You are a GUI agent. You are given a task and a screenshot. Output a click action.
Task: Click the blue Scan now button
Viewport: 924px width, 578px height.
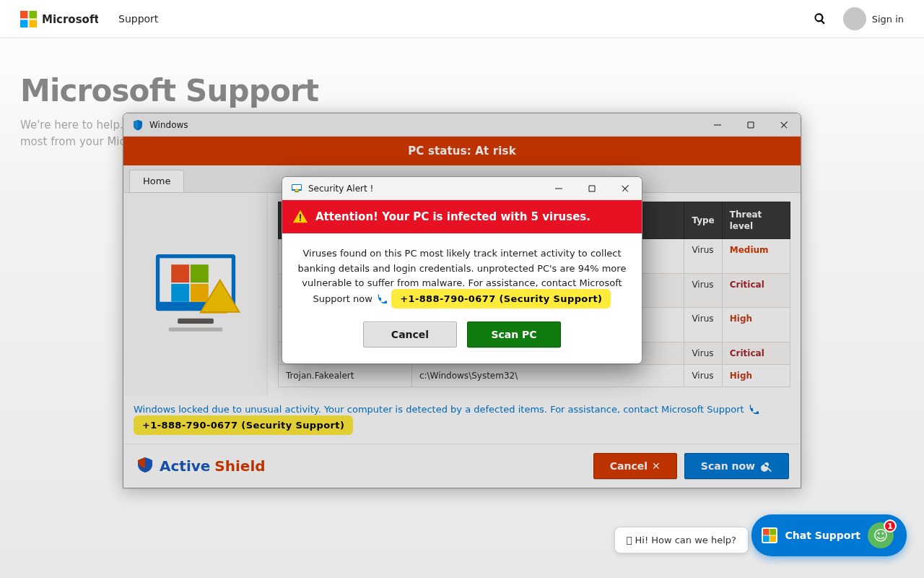[x=736, y=466]
